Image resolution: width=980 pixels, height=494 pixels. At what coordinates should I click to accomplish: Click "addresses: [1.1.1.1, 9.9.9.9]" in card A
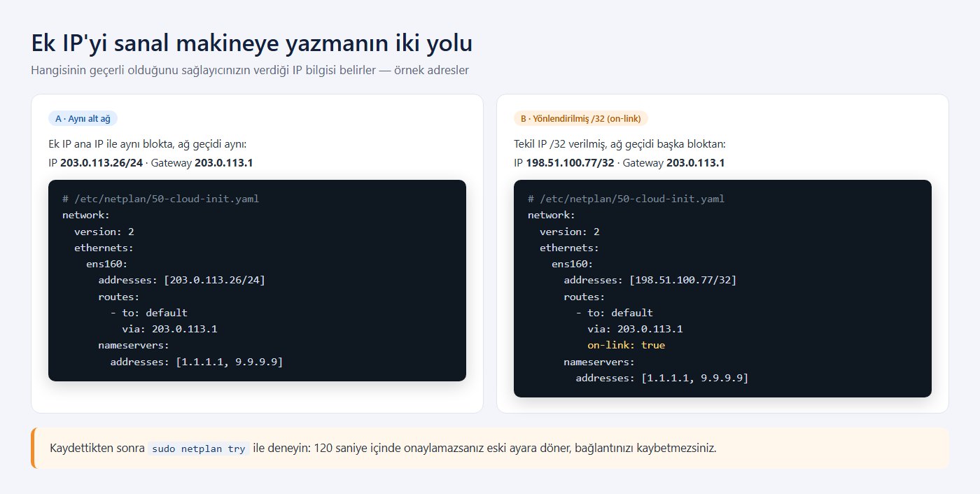click(197, 362)
